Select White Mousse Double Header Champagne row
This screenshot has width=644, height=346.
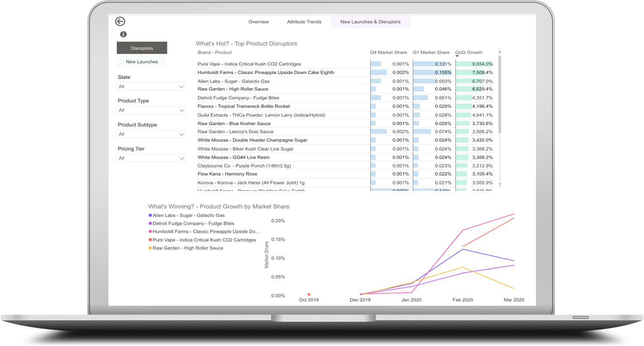click(345, 140)
